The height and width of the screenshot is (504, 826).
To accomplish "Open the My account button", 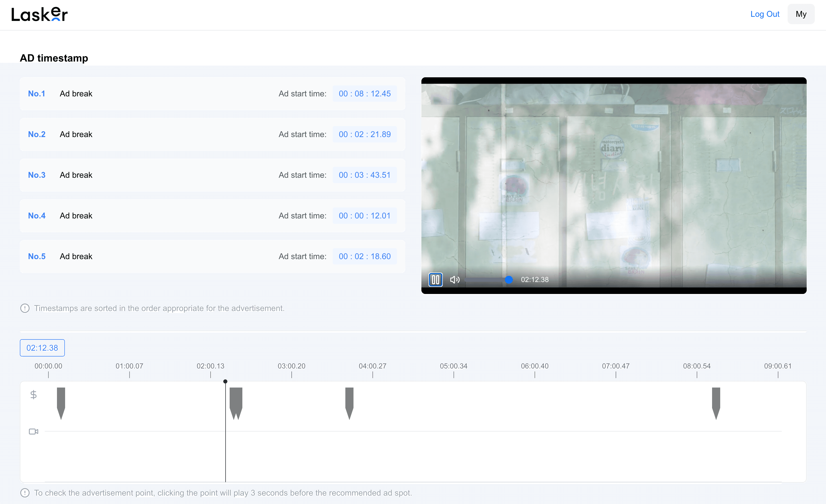I will (801, 14).
